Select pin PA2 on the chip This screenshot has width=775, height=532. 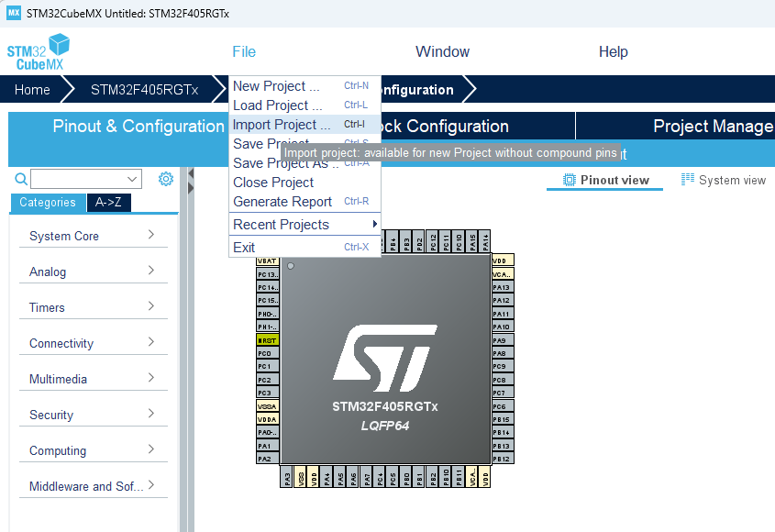268,459
